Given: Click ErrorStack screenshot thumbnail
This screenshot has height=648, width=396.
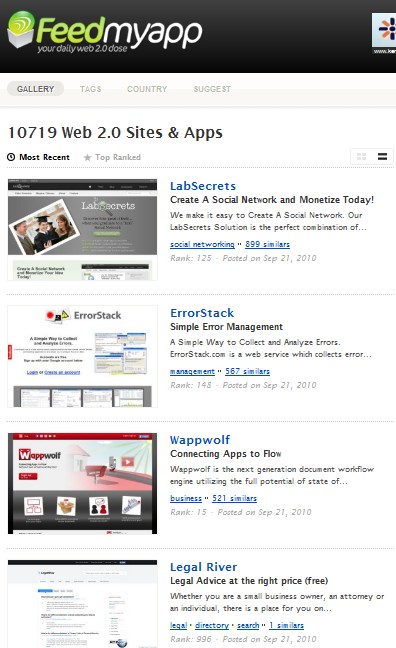Looking at the screenshot, I should pyautogui.click(x=82, y=357).
